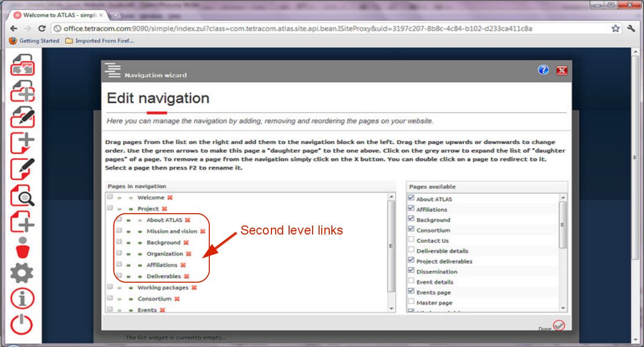The image size is (644, 347).
Task: Collapse the Project page tree node
Action: (110, 209)
